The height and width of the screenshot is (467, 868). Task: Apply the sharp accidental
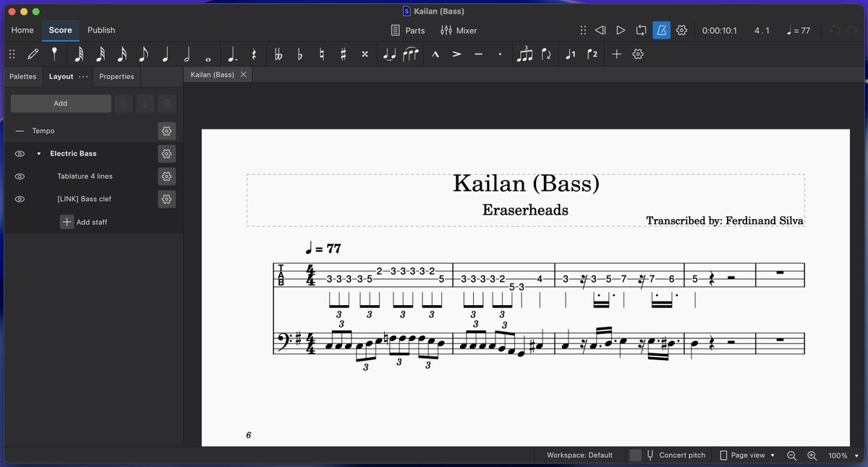tap(343, 53)
